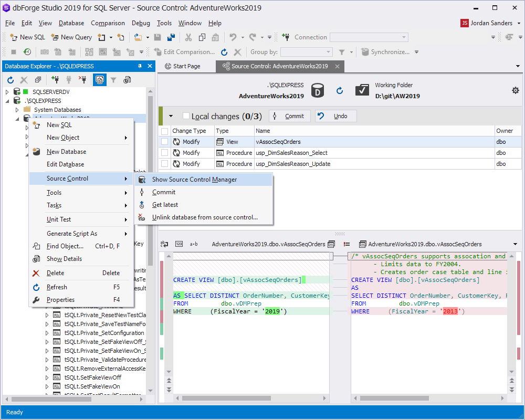Toggle the a·b whitespace icon in diff pane
The image size is (525, 420).
click(194, 244)
